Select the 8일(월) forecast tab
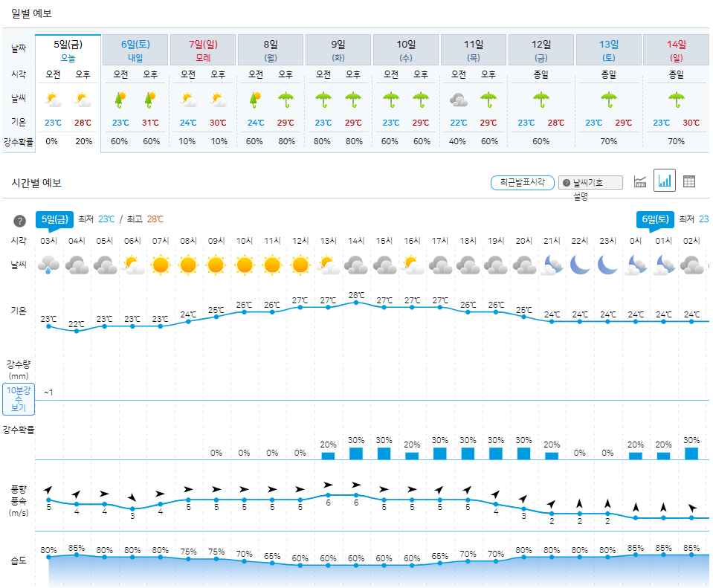 (x=271, y=51)
